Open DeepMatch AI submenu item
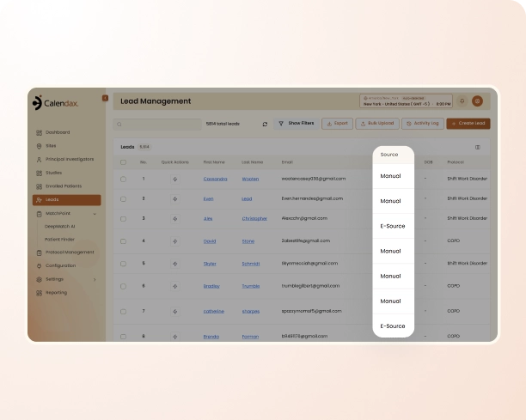Screen dimensions: 526x420 59,226
